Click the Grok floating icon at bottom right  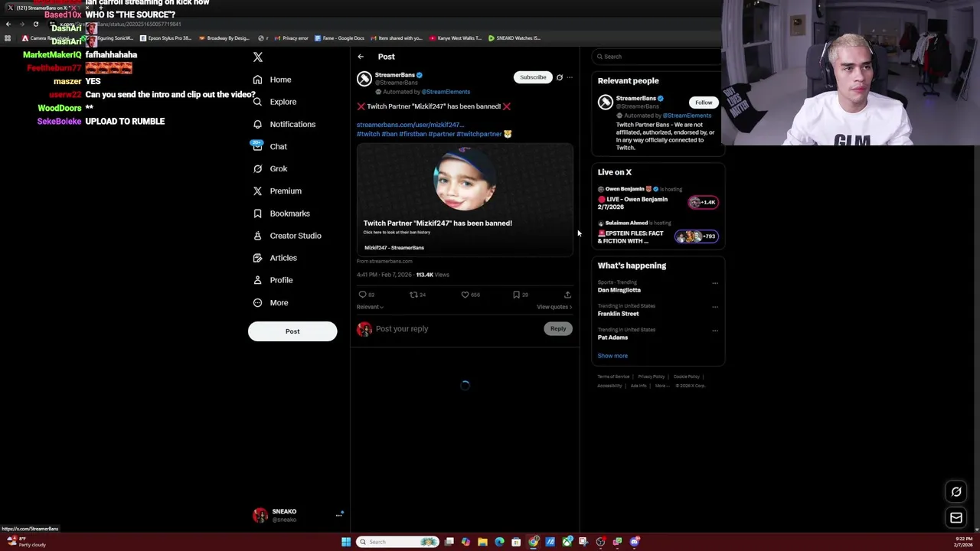pos(956,492)
